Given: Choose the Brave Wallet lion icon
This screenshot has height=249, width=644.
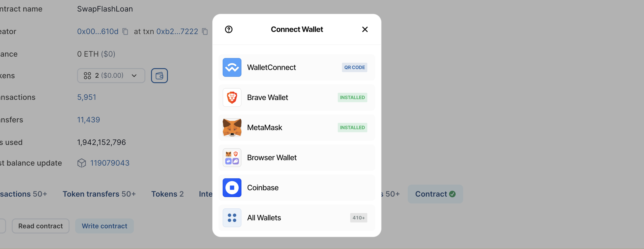Looking at the screenshot, I should pos(232,97).
